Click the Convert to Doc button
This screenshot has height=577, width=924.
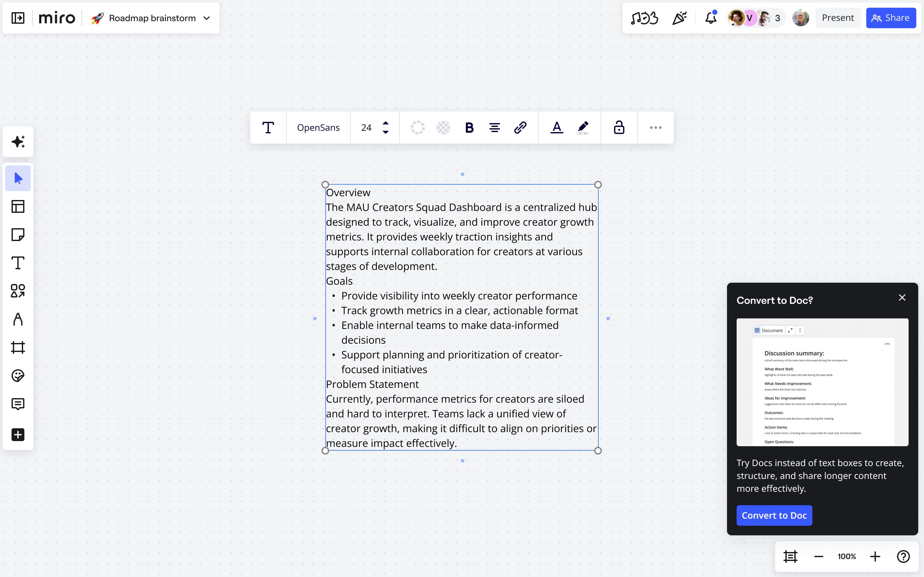[774, 515]
